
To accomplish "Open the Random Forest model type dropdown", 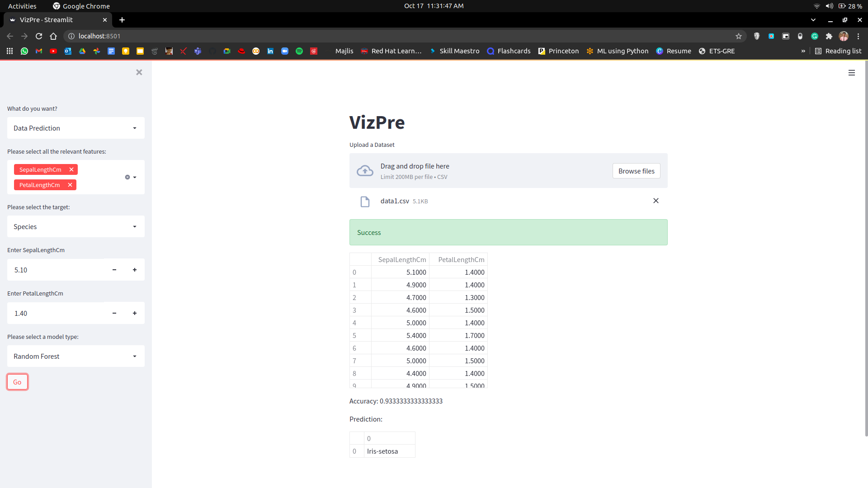I will click(75, 356).
